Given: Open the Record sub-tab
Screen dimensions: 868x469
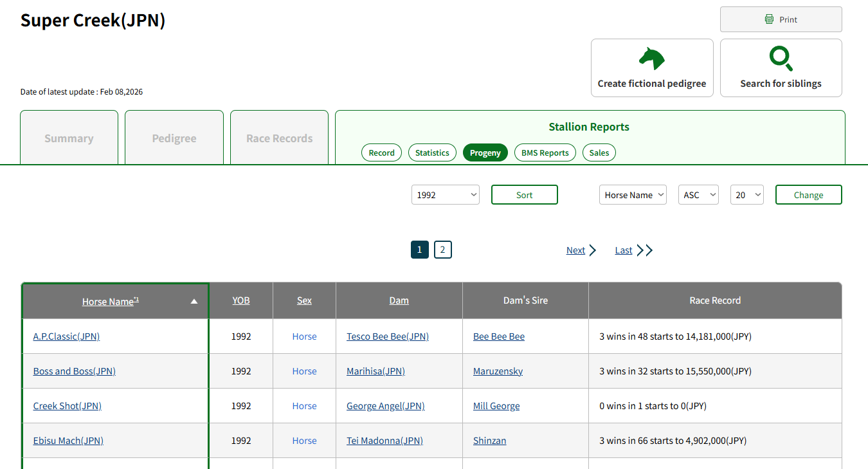Looking at the screenshot, I should [x=382, y=152].
